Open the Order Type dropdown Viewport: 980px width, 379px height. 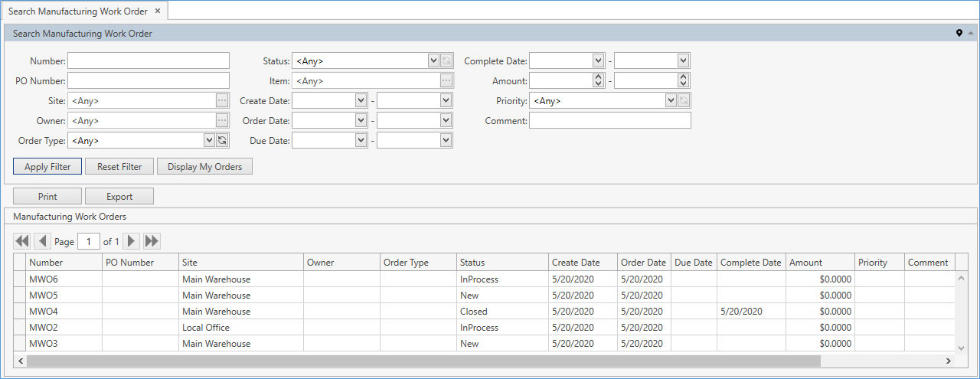pyautogui.click(x=209, y=140)
